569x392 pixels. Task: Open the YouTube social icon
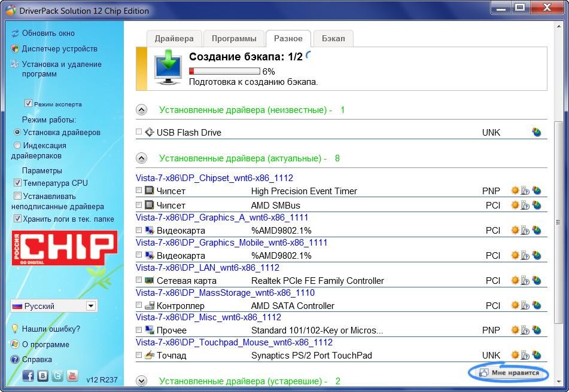point(72,376)
